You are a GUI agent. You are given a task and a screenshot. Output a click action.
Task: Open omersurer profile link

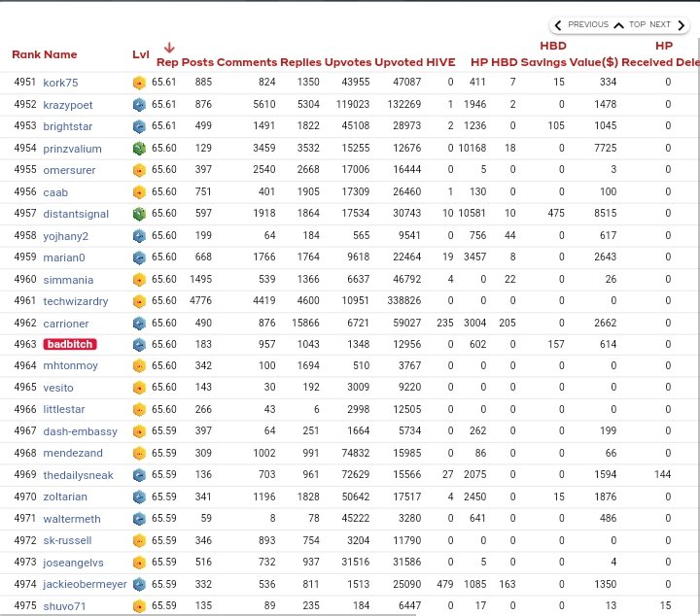tap(69, 170)
